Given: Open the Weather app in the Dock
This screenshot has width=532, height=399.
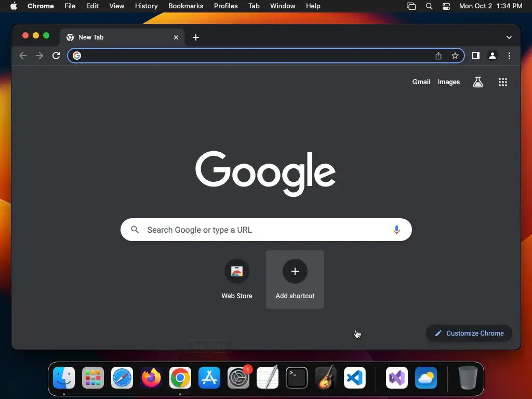Looking at the screenshot, I should pos(426,378).
